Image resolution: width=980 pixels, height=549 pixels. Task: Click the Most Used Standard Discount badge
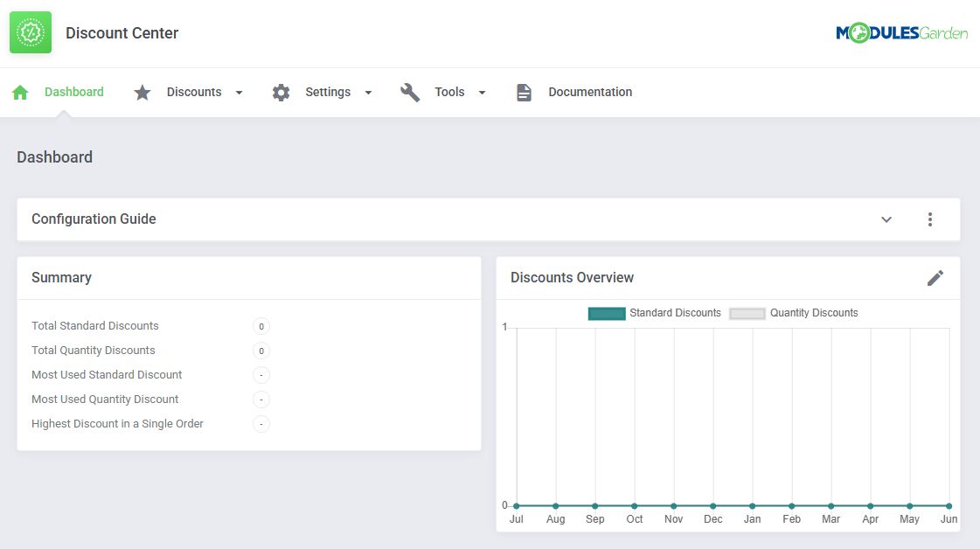coord(261,375)
